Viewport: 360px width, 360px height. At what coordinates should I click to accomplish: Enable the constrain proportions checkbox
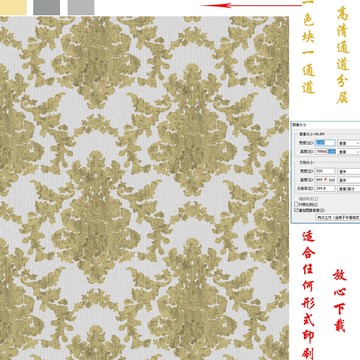(x=296, y=204)
